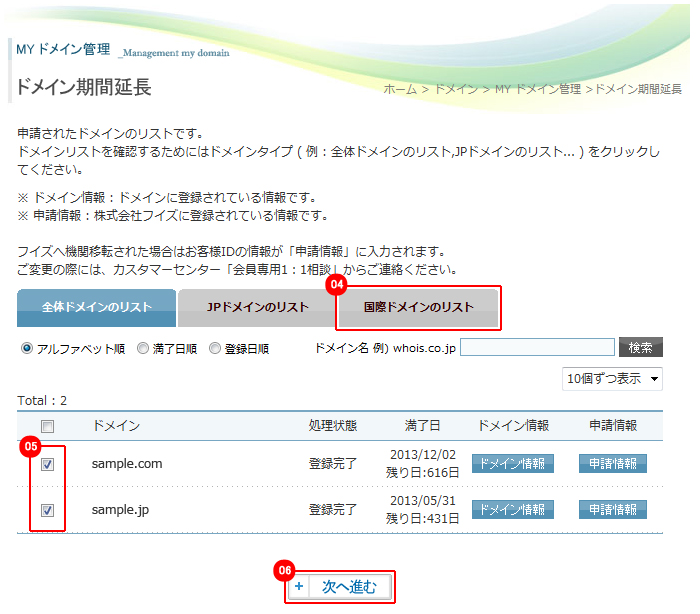Sort by 満了日順 radio option
The width and height of the screenshot is (700, 614).
point(143,349)
